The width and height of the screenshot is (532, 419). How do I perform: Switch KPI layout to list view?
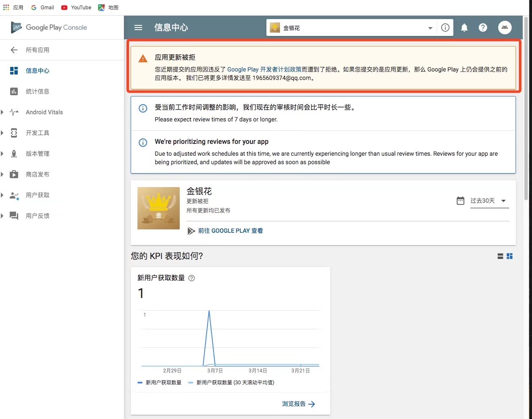click(x=500, y=256)
